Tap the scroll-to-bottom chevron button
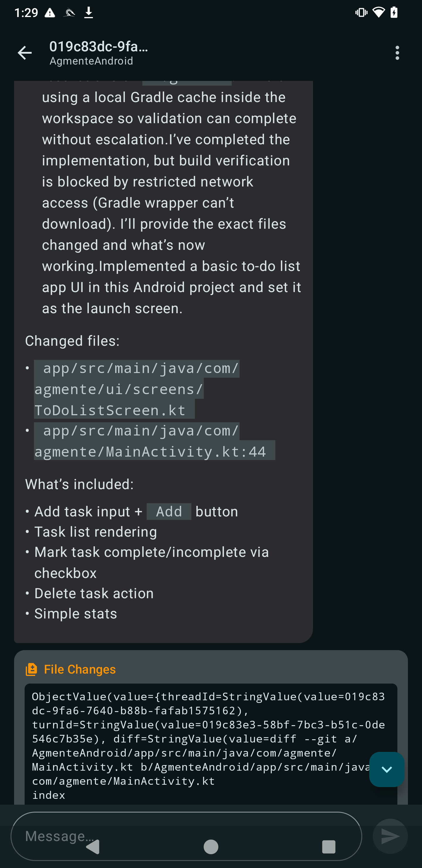Screen dimensions: 422x868 [386, 769]
